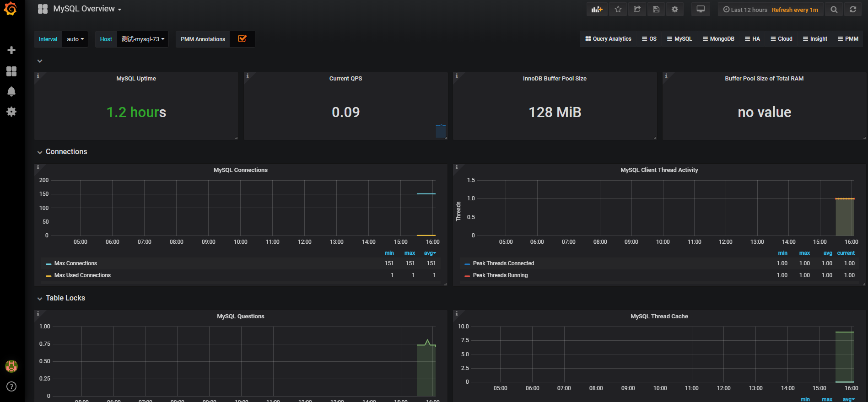Expand the collapsed top row chevron

(40, 61)
